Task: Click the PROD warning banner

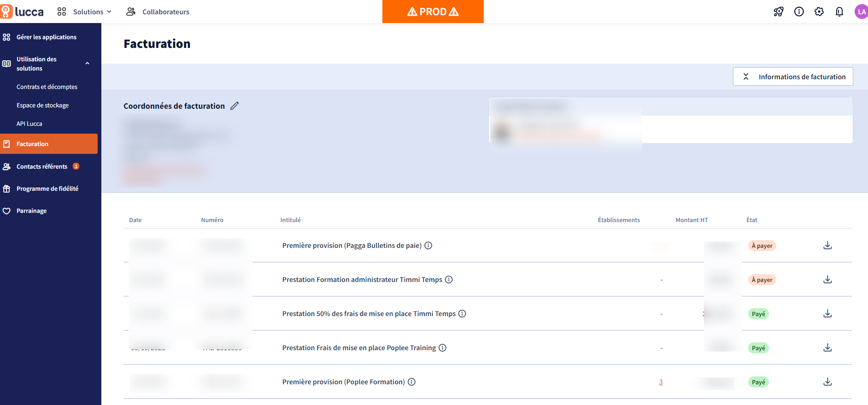Action: coord(433,12)
